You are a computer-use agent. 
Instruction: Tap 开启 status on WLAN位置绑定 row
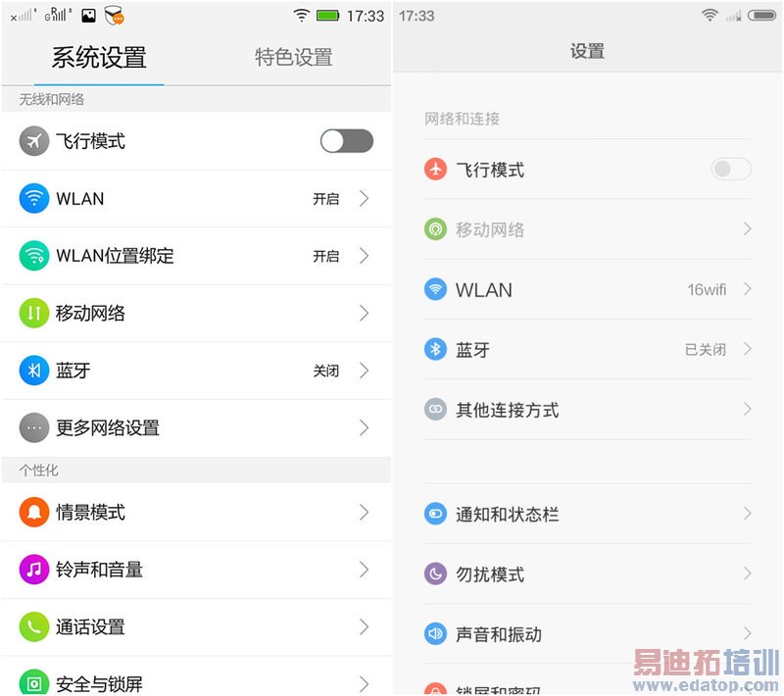(326, 256)
